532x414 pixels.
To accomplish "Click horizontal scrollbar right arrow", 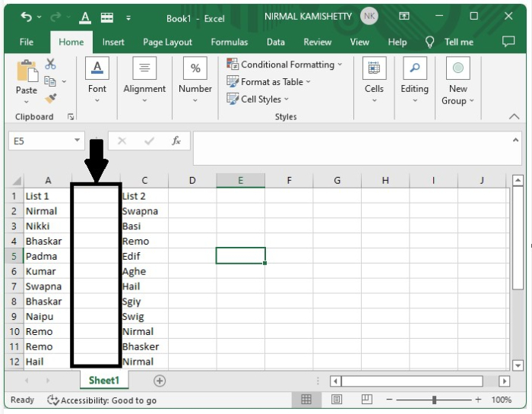I will [504, 381].
